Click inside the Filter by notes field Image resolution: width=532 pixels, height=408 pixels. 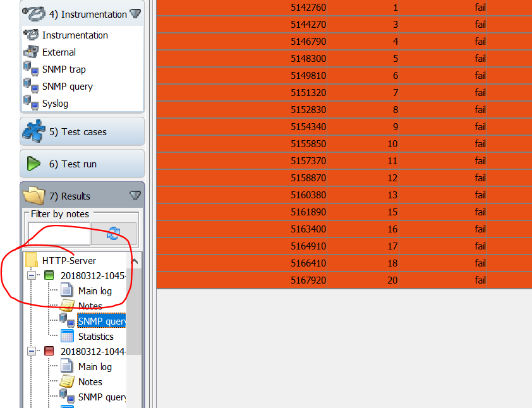(x=59, y=234)
